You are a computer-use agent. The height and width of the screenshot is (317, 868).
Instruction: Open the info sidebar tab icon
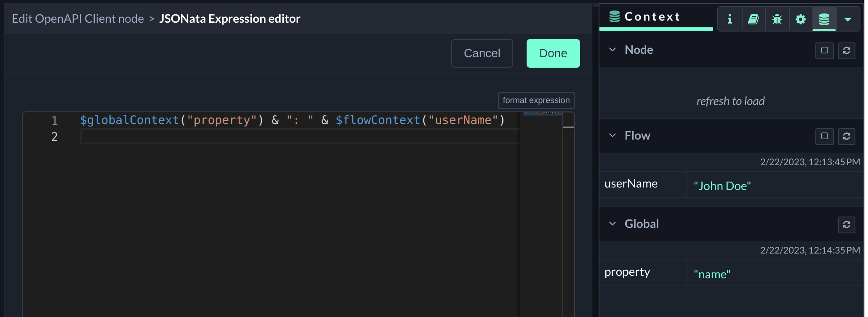coord(730,19)
